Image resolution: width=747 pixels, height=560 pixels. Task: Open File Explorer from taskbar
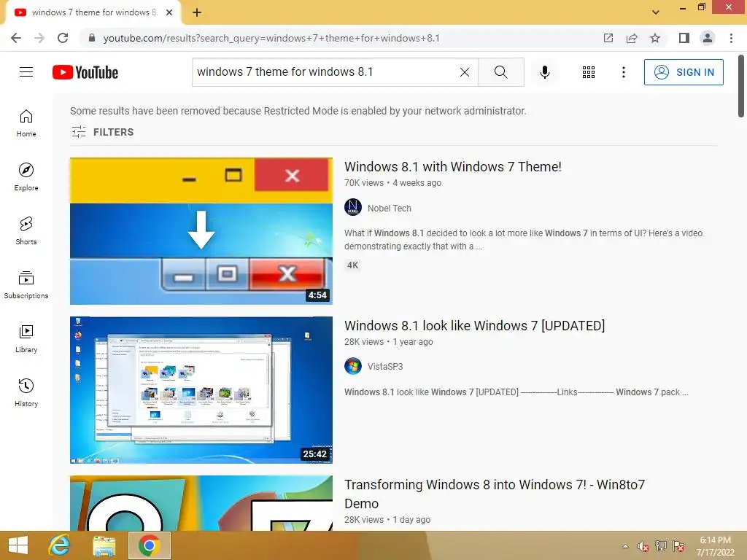click(x=104, y=545)
